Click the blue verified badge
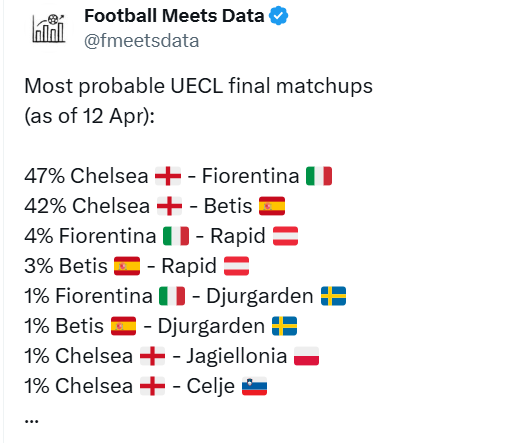 (279, 16)
